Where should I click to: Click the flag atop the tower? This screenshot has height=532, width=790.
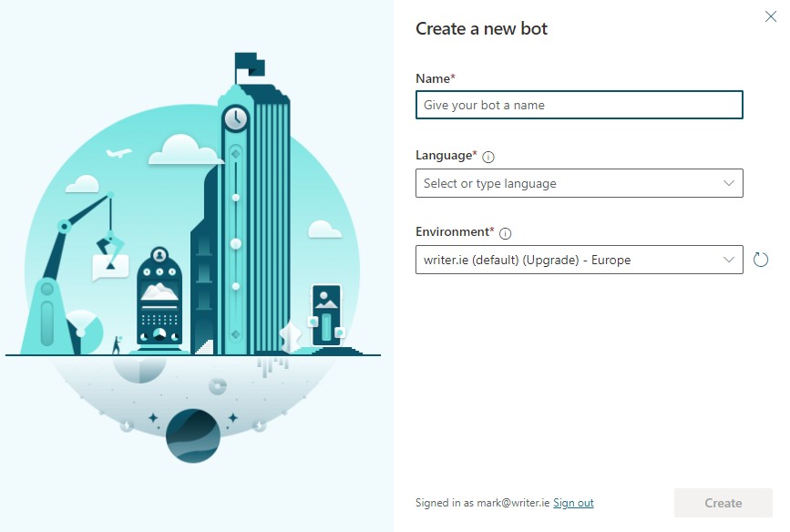pyautogui.click(x=250, y=66)
